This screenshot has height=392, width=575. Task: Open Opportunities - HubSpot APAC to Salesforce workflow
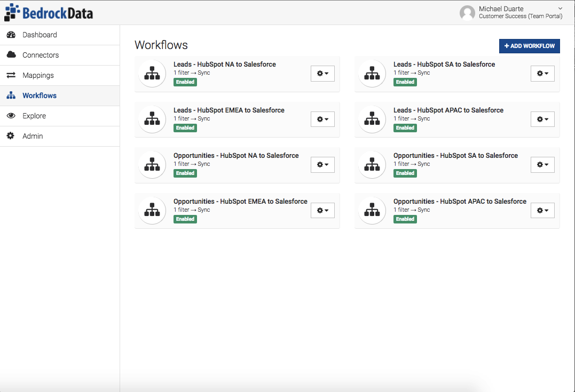click(x=460, y=202)
